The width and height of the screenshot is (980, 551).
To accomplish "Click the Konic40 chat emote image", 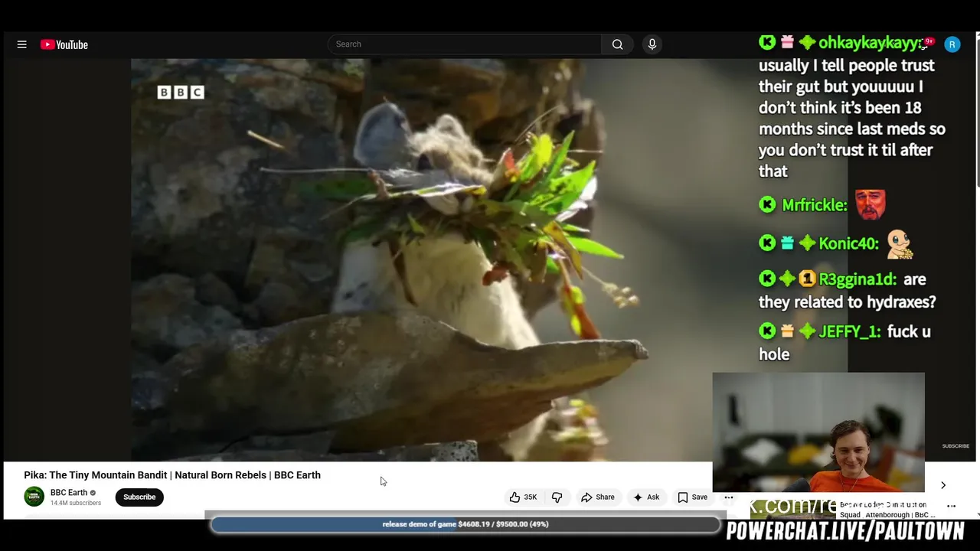I will [x=900, y=243].
